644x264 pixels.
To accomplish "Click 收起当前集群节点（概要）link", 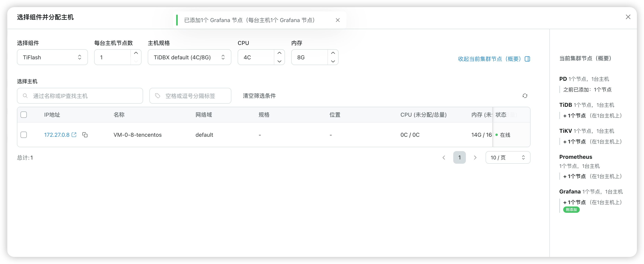I will tap(489, 59).
